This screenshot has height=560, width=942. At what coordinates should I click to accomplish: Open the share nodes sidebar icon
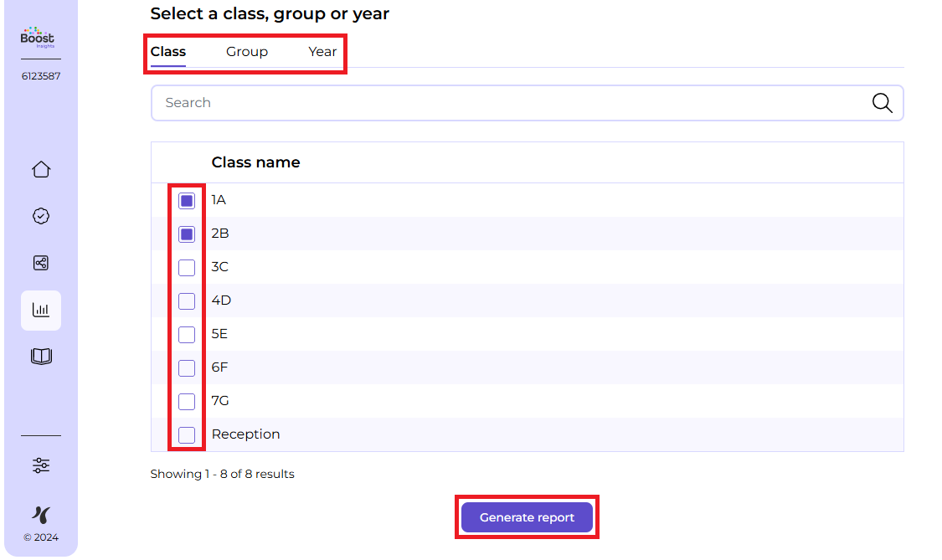coord(41,263)
